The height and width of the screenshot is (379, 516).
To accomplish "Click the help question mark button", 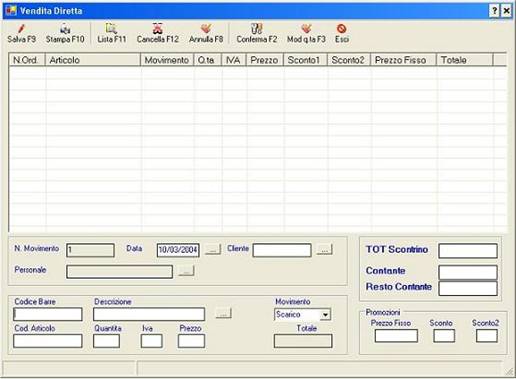I will point(495,11).
